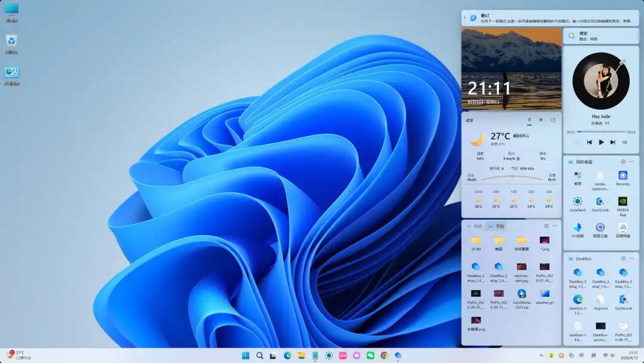This screenshot has height=363, width=644.
Task: Open Google Chrome from the taskbar
Action: [384, 356]
